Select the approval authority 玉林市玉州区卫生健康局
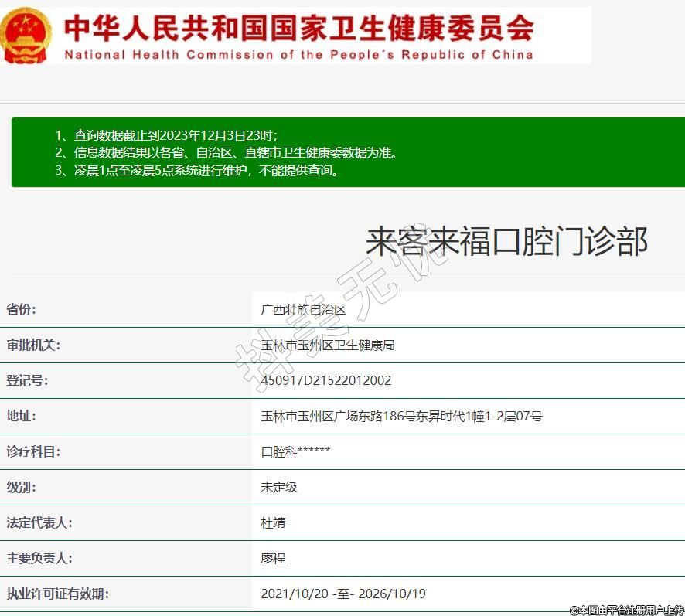The width and height of the screenshot is (685, 616). point(328,345)
